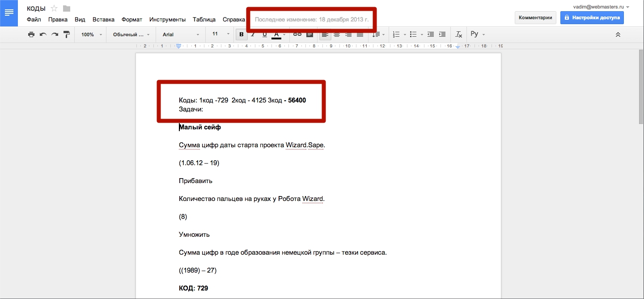
Task: Click the print icon in toolbar
Action: (31, 34)
